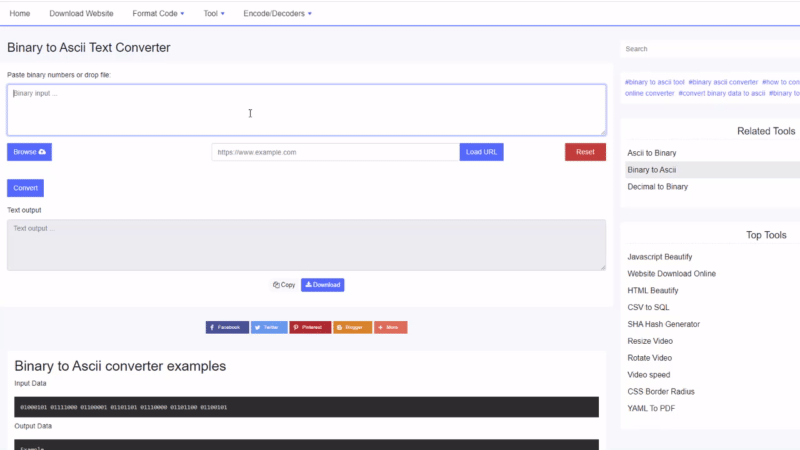Expand the Encode/Decoders dropdown menu
This screenshot has height=450, width=800.
tap(277, 14)
